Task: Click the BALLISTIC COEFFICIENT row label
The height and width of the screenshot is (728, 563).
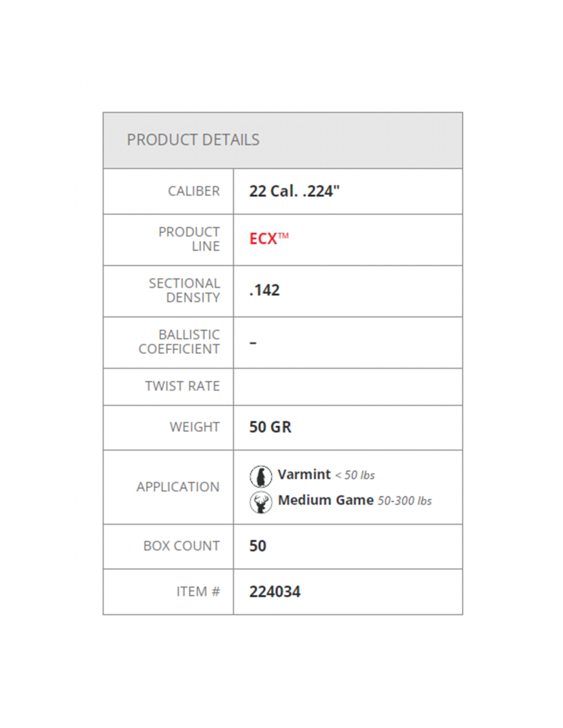Action: click(179, 342)
